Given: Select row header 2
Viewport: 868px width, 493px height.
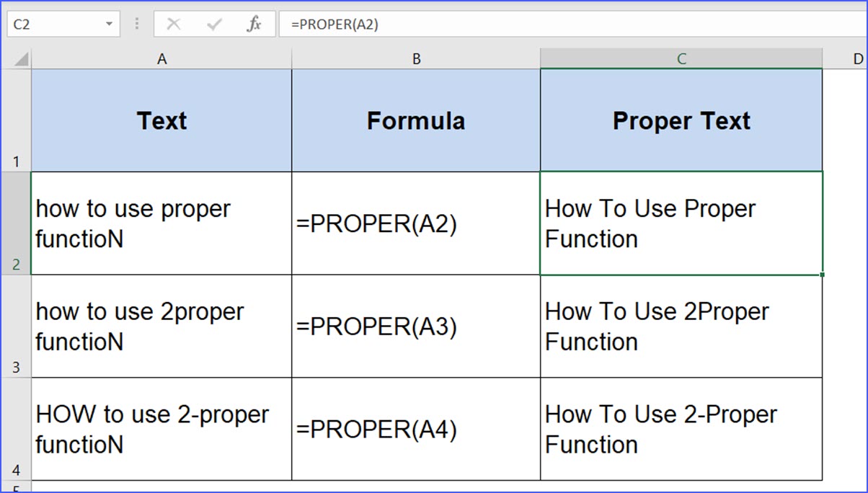Looking at the screenshot, I should click(16, 223).
